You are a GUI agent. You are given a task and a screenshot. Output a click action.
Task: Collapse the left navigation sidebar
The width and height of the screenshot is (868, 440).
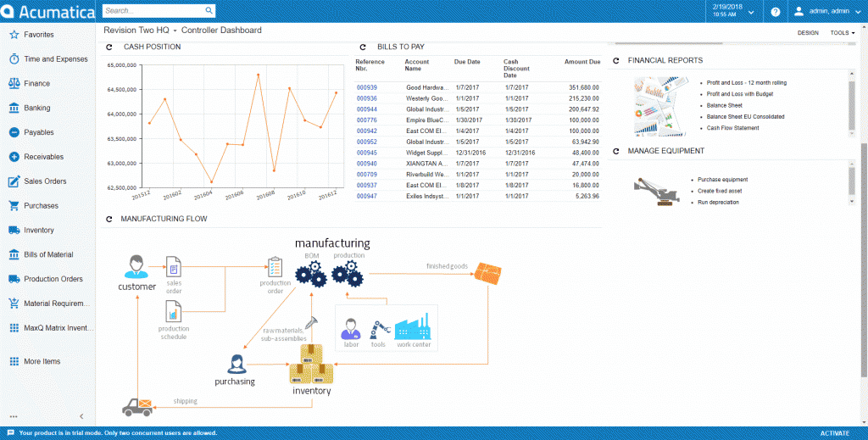click(81, 416)
